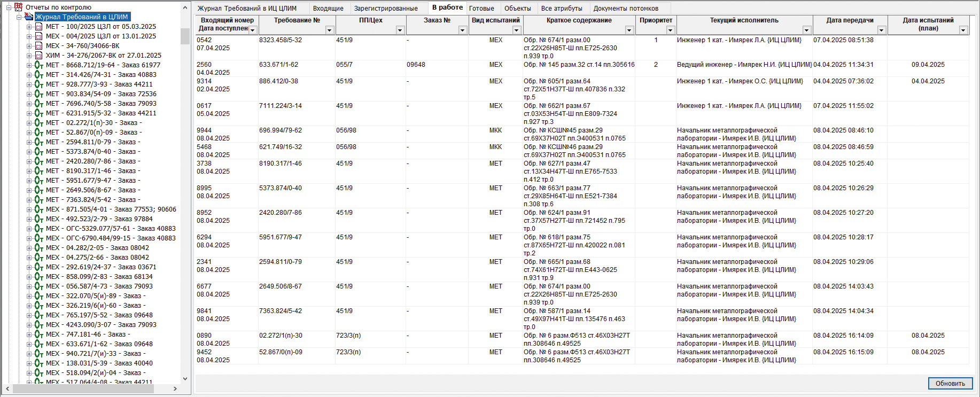Expand the МЕХ - 004/2025 ЦЗЛ tree node
Viewport: 980px width, 397px height.
click(29, 36)
